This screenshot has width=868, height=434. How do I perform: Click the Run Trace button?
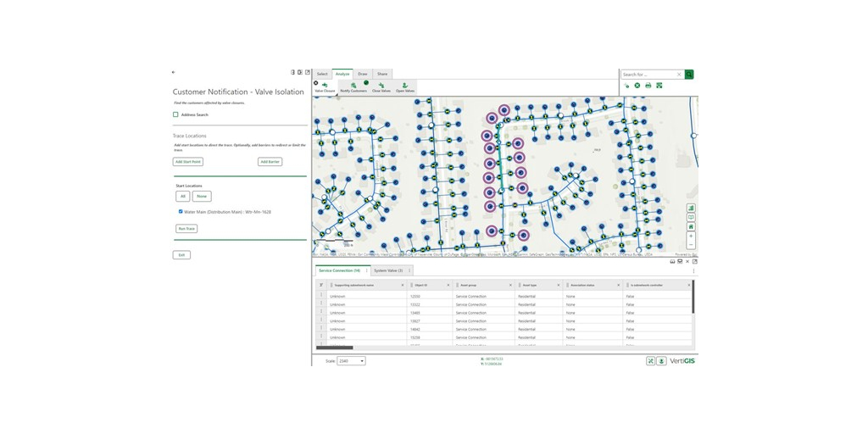click(186, 229)
